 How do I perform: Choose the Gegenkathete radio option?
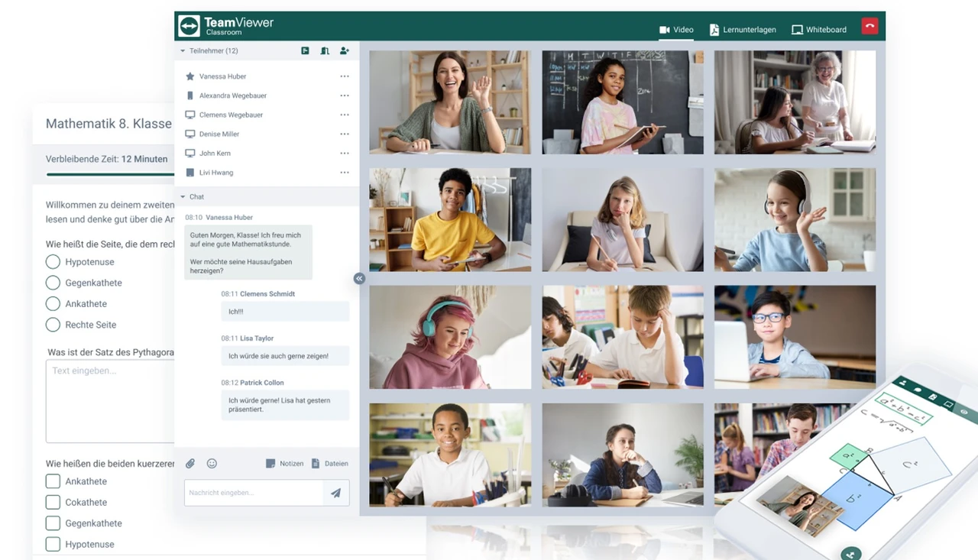pyautogui.click(x=53, y=283)
